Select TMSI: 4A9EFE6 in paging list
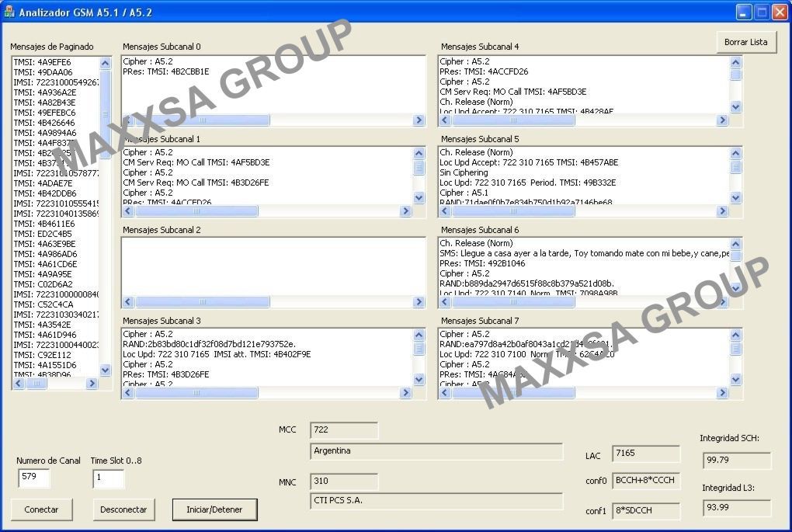The height and width of the screenshot is (532, 792). tap(42, 62)
